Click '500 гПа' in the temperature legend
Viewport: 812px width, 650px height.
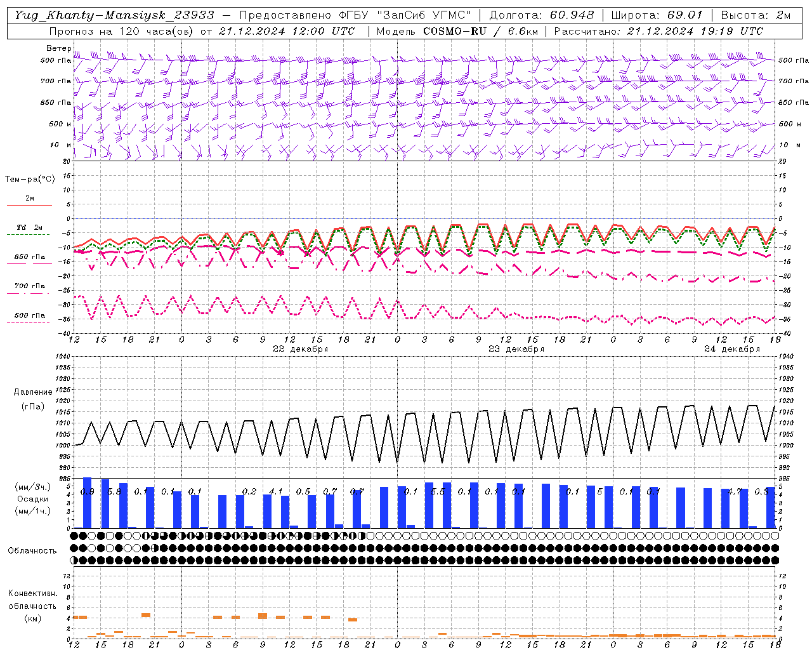click(x=30, y=315)
